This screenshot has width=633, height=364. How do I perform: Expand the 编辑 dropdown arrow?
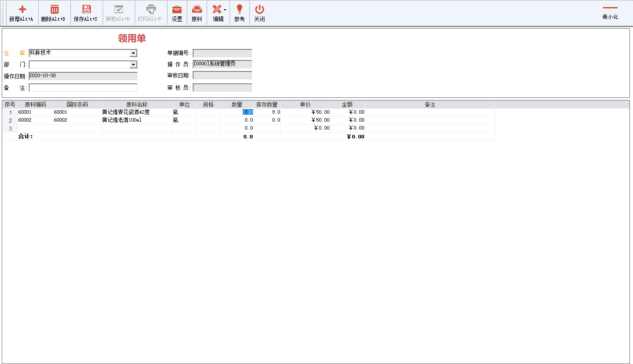225,10
